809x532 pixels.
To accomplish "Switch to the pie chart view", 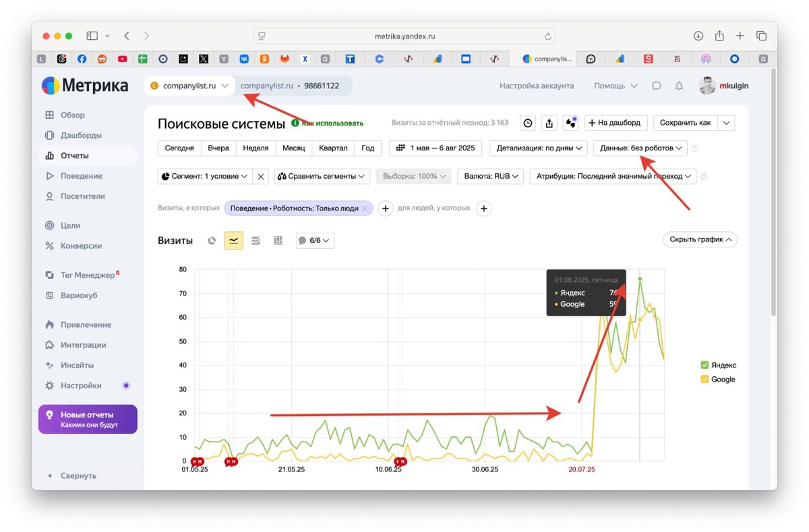I will tap(212, 240).
